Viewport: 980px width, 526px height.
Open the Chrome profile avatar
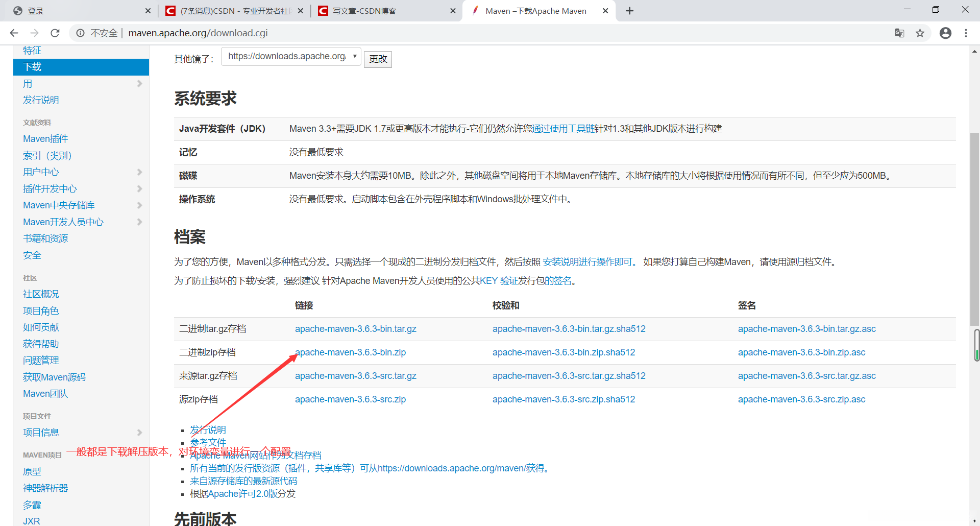tap(945, 33)
